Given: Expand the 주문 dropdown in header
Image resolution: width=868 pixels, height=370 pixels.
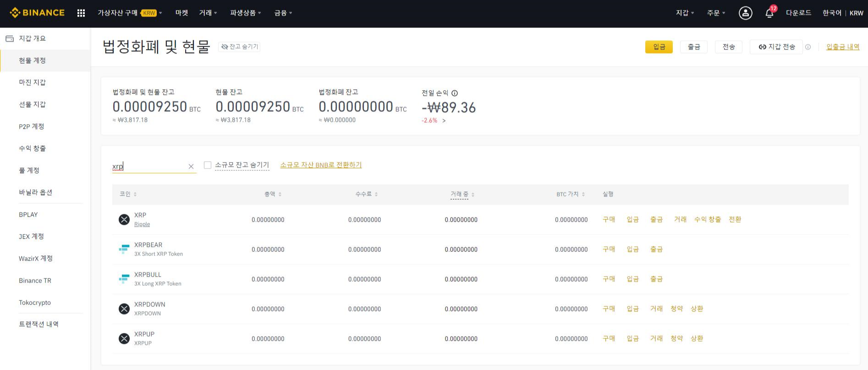Looking at the screenshot, I should (716, 13).
